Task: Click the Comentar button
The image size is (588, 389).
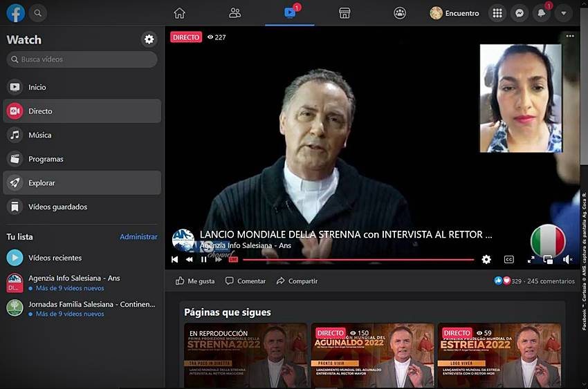Action: [246, 281]
